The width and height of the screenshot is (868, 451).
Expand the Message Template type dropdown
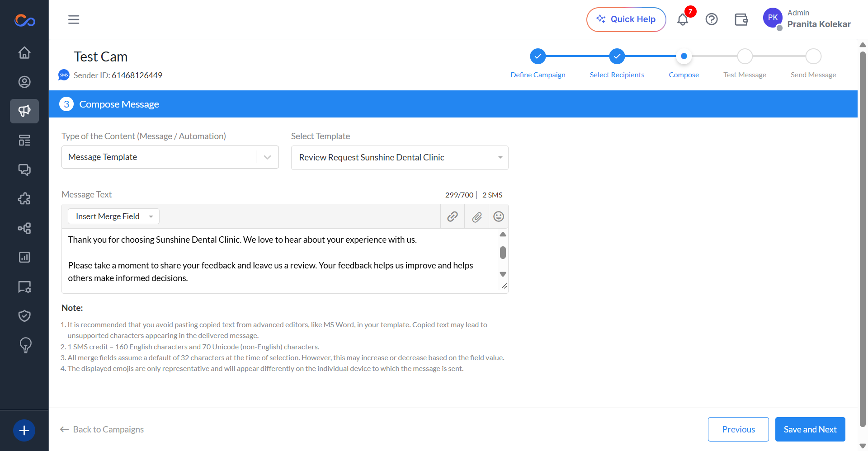(170, 157)
